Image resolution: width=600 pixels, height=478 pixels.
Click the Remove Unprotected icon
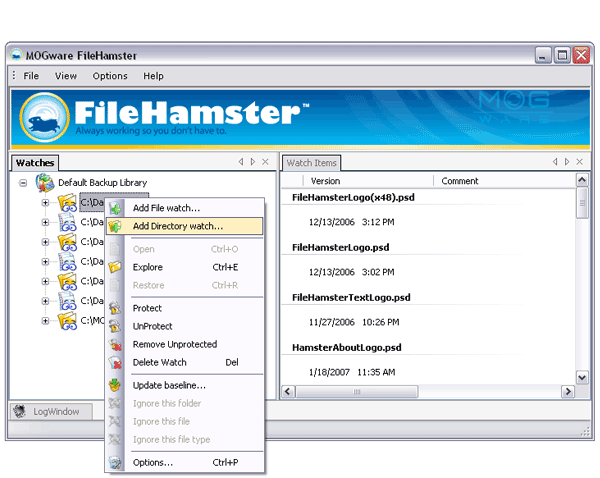[115, 344]
